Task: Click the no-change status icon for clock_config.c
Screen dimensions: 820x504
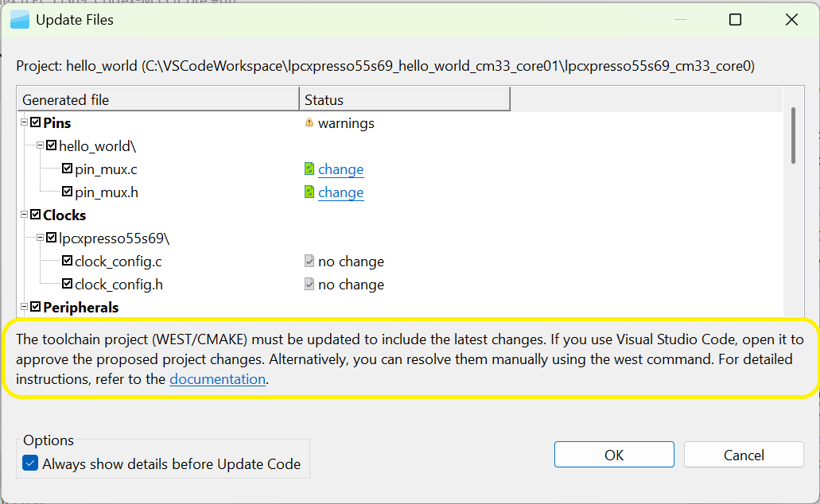Action: coord(309,261)
